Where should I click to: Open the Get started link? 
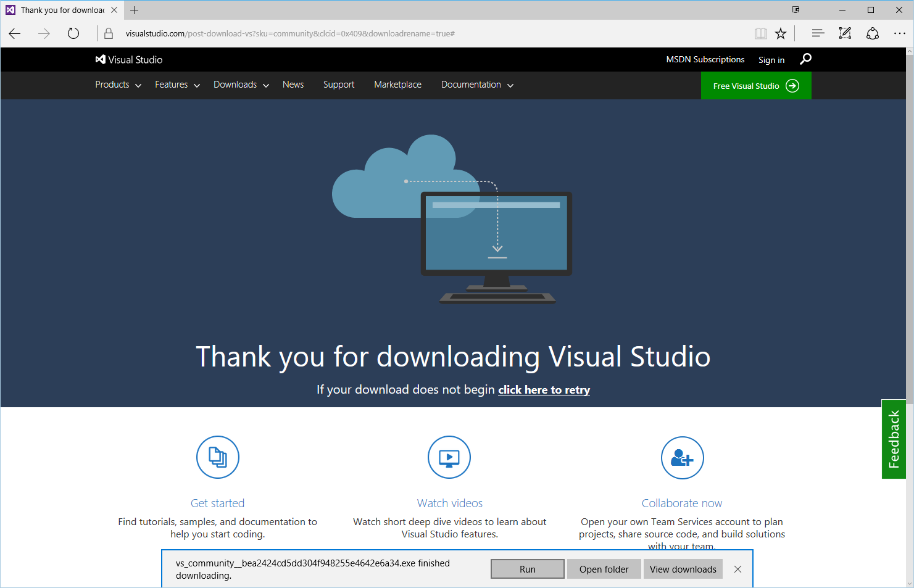pyautogui.click(x=218, y=503)
